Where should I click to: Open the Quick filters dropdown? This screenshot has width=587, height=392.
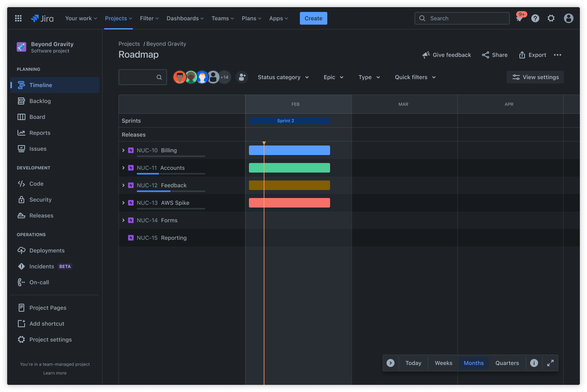pyautogui.click(x=415, y=77)
